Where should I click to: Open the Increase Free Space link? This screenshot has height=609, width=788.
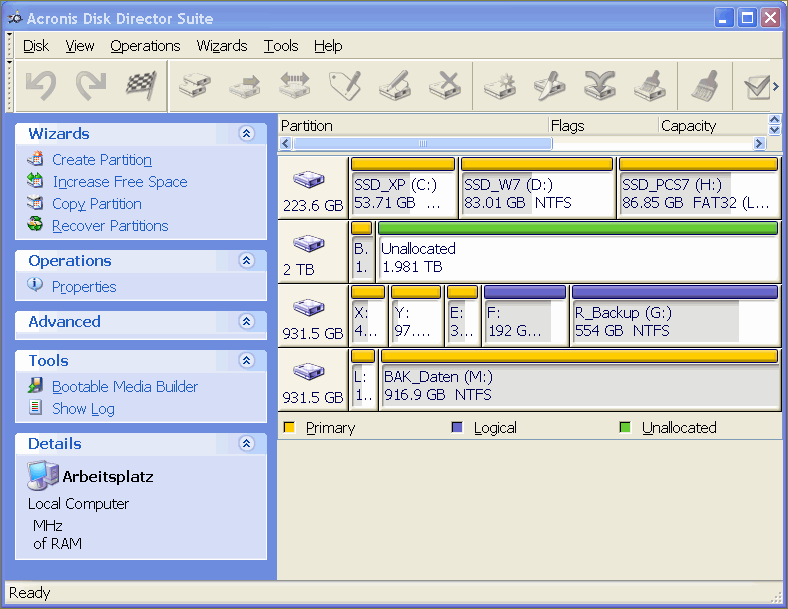coord(120,182)
